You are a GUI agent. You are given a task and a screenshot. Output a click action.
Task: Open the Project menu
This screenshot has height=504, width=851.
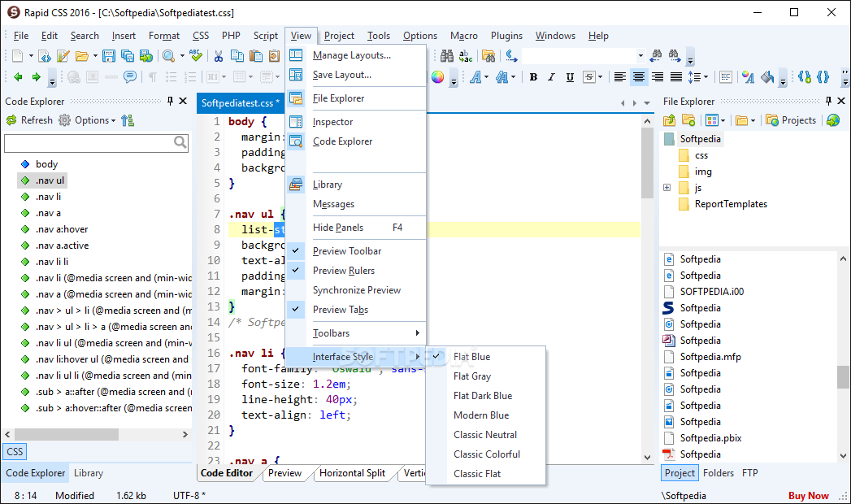tap(339, 36)
